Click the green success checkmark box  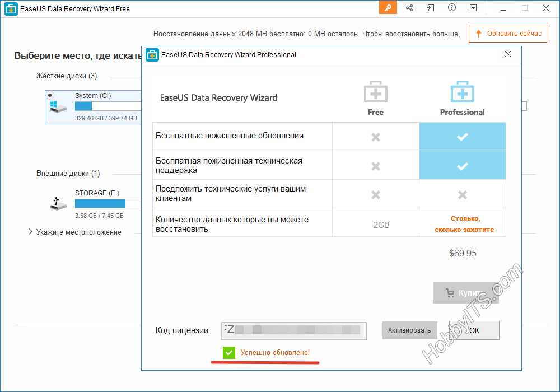coord(228,352)
